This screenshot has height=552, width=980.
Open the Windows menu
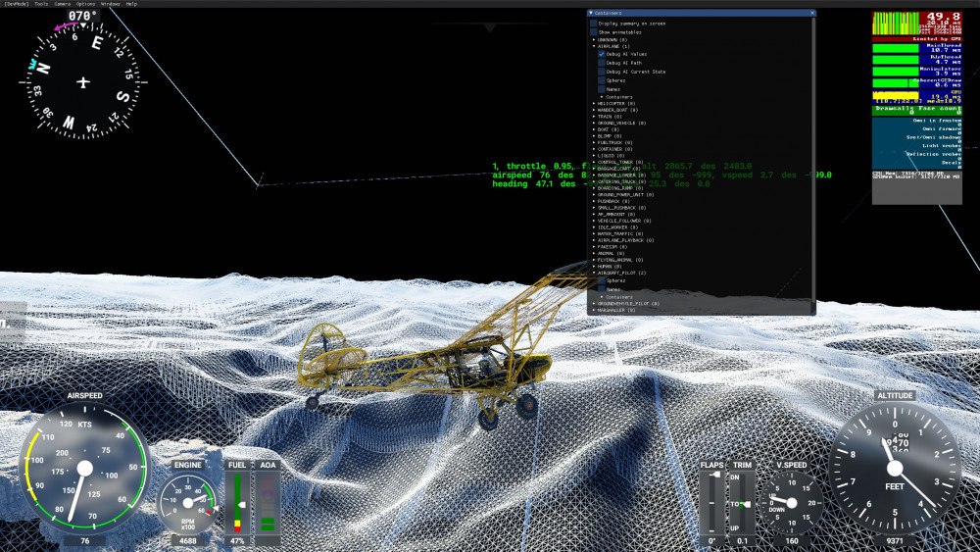pos(110,4)
